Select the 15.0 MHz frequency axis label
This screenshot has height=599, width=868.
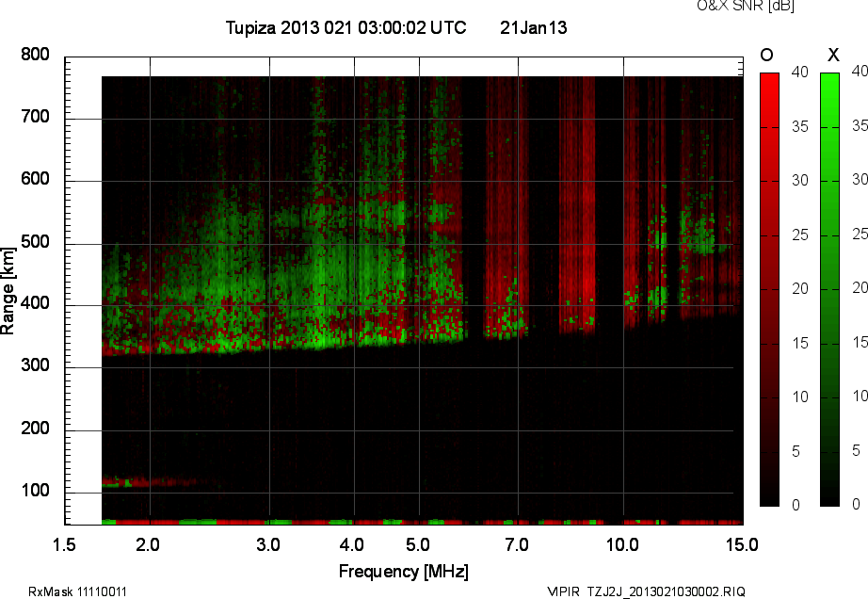click(743, 545)
